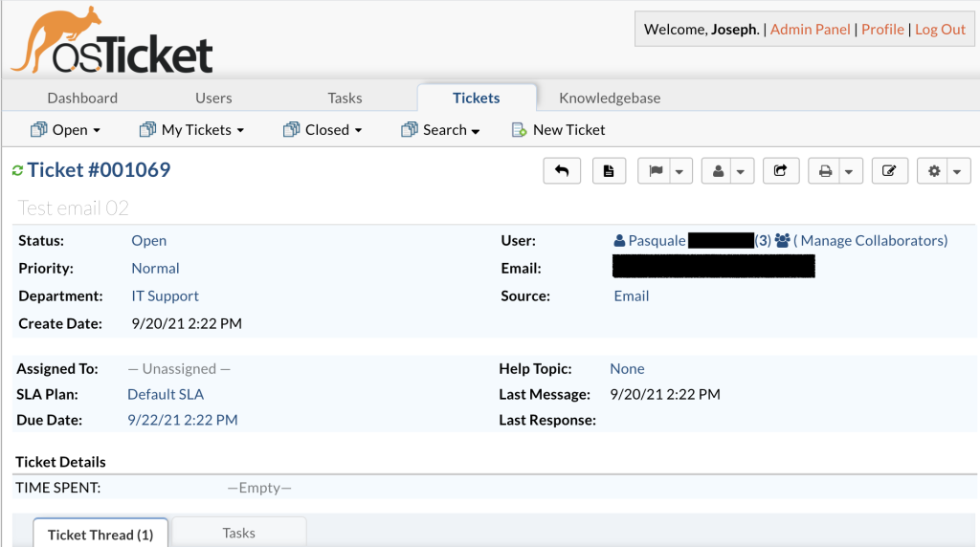The height and width of the screenshot is (547, 980).
Task: Click the Test email 02 subject text
Action: click(73, 208)
